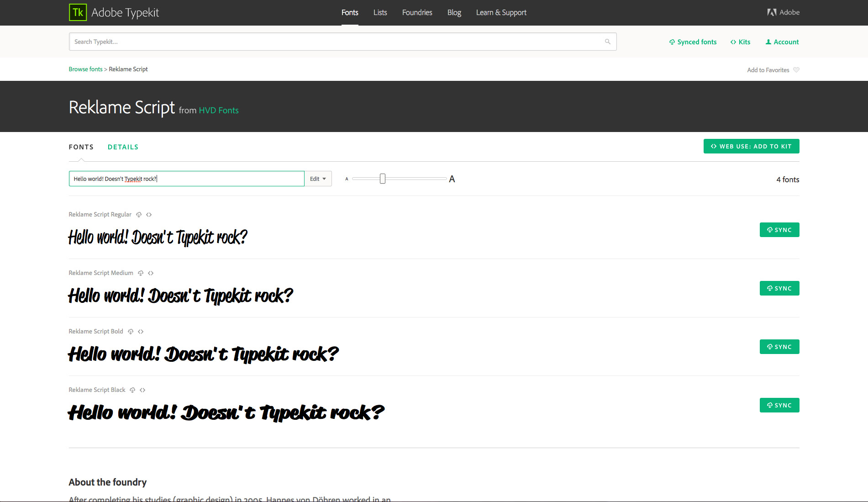The width and height of the screenshot is (868, 502).
Task: Open Synced fonts
Action: [692, 42]
